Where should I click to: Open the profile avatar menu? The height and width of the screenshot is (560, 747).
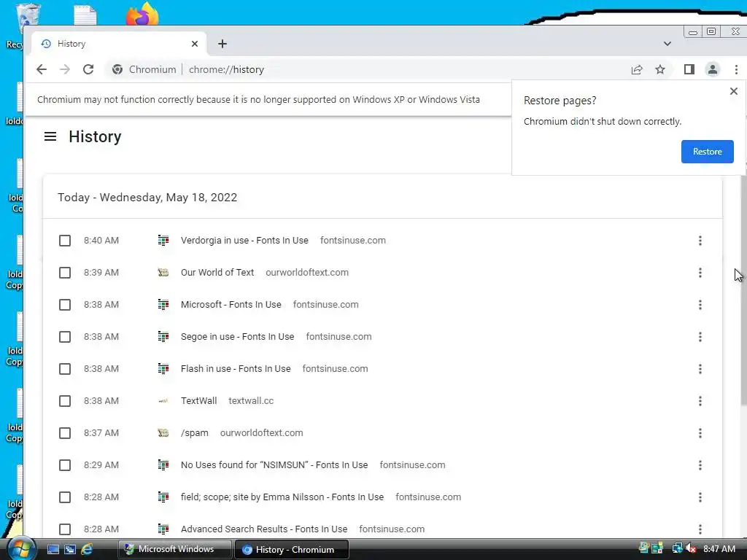tap(712, 69)
